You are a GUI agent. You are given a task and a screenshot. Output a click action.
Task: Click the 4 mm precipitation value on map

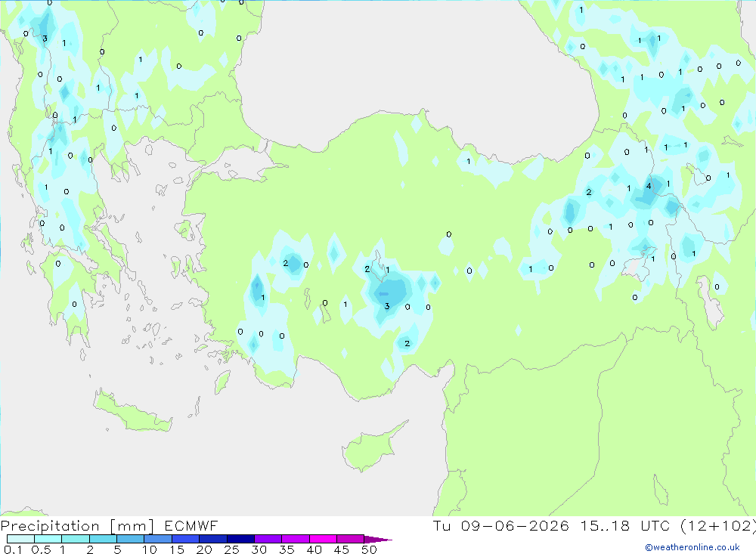tap(649, 186)
